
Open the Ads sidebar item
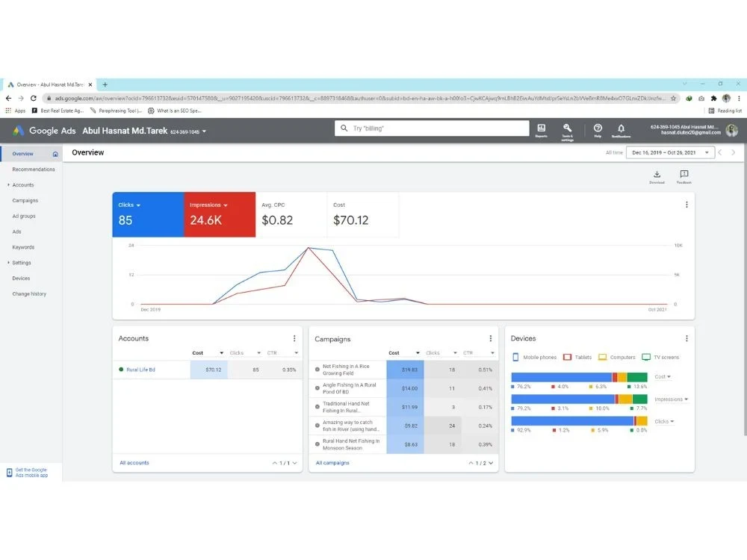16,231
